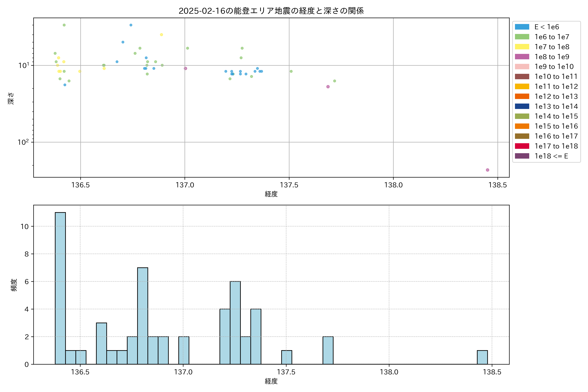Viewport: 588px width, 392px height.
Task: Click the scatter plot's 経度 x-axis label
Action: (271, 194)
